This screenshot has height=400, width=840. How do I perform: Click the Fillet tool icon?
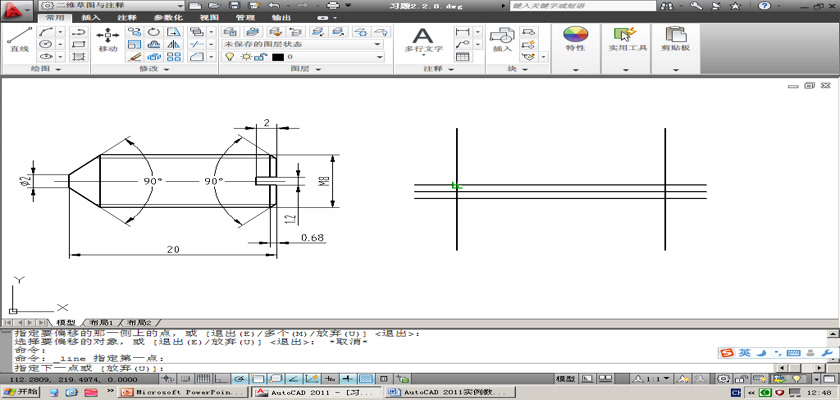coord(197,56)
